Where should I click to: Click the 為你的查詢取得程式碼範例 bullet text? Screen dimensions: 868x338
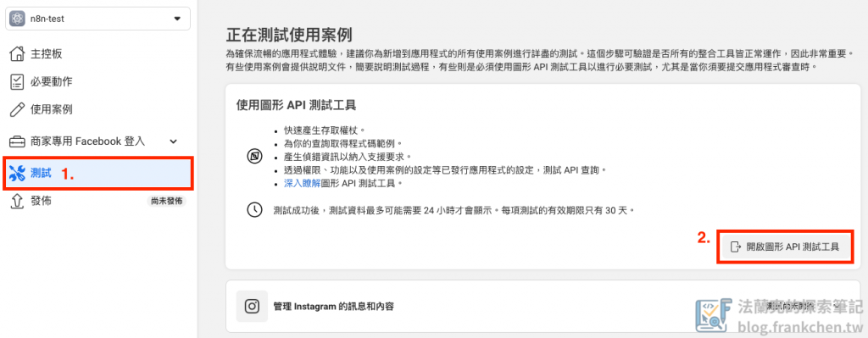(x=344, y=143)
